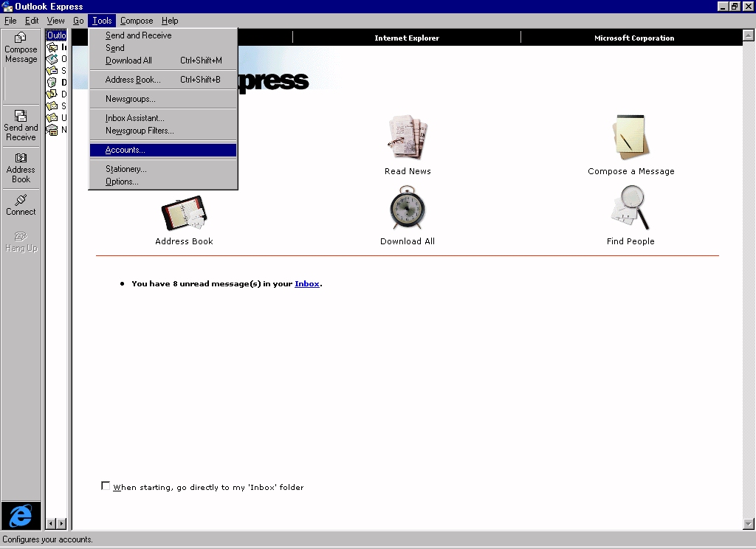Open the Compose menu
The width and height of the screenshot is (756, 549).
[137, 21]
